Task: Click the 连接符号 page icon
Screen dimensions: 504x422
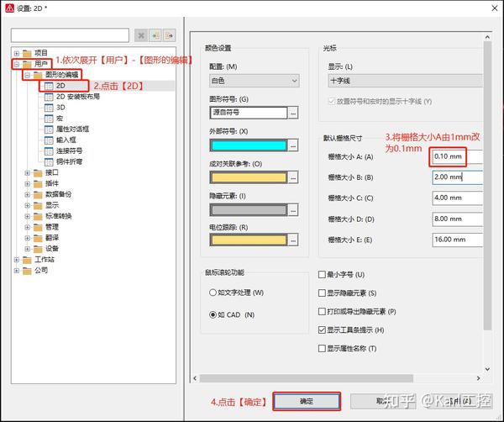Action: point(49,150)
